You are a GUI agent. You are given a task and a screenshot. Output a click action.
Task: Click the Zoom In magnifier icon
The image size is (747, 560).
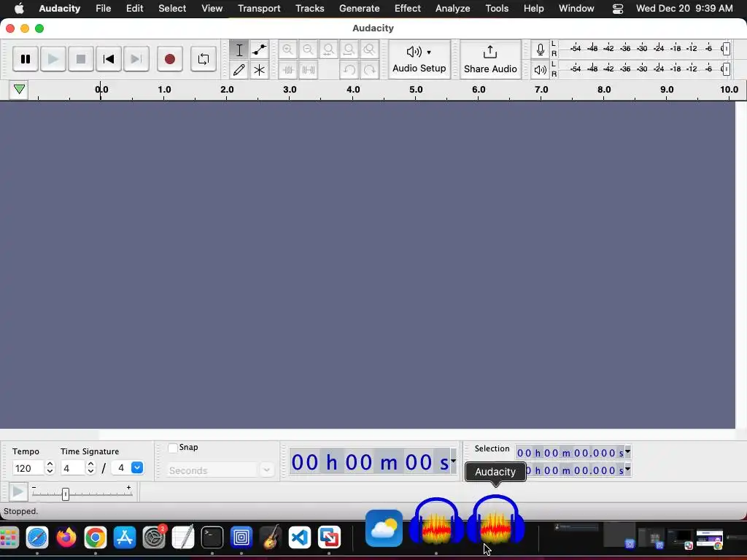tap(287, 50)
